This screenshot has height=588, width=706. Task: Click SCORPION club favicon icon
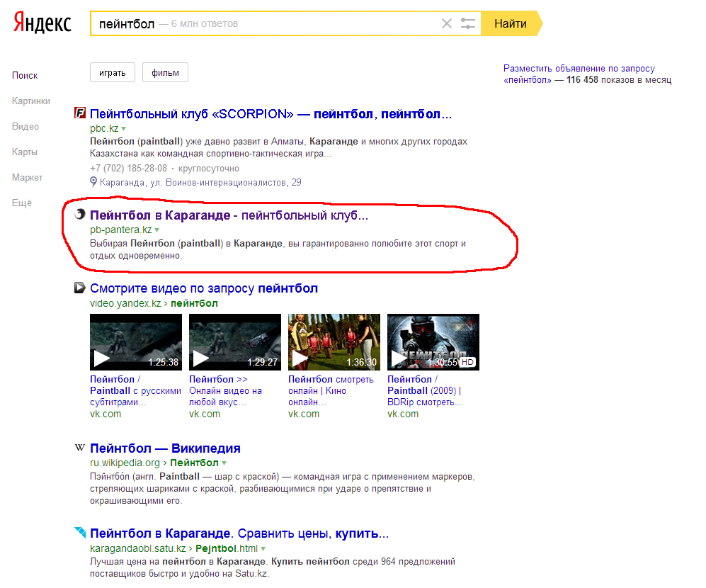tap(80, 113)
